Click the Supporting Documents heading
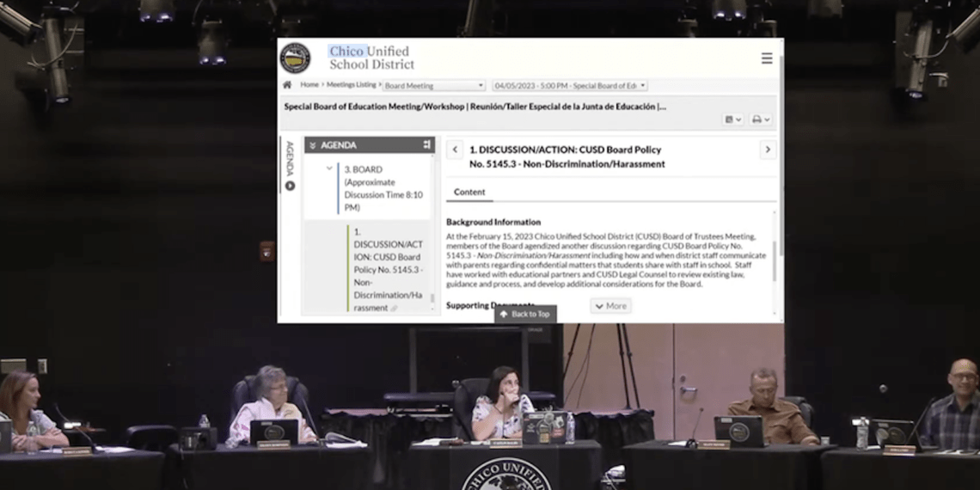 tap(490, 306)
